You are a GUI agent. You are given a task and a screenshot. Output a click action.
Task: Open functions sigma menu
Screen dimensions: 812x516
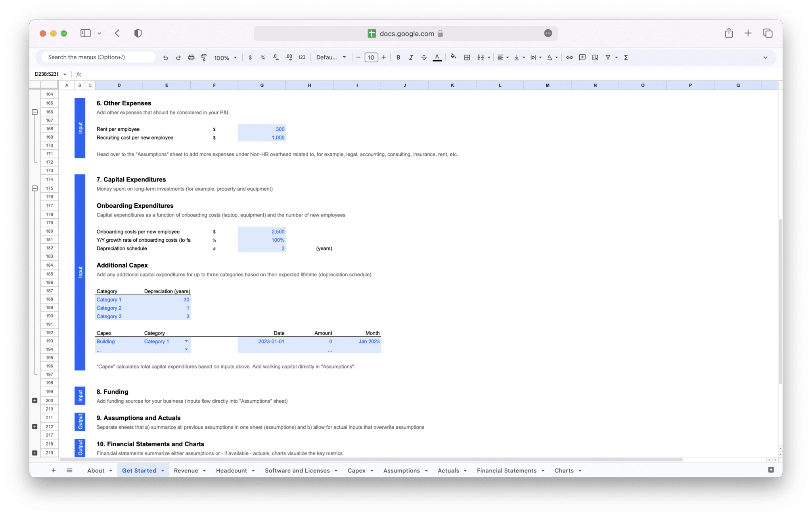coord(626,57)
